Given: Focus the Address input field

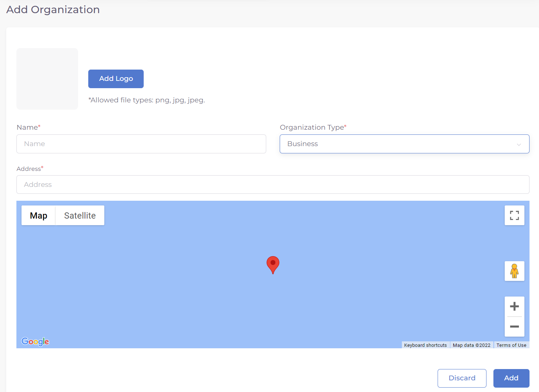Looking at the screenshot, I should (273, 185).
